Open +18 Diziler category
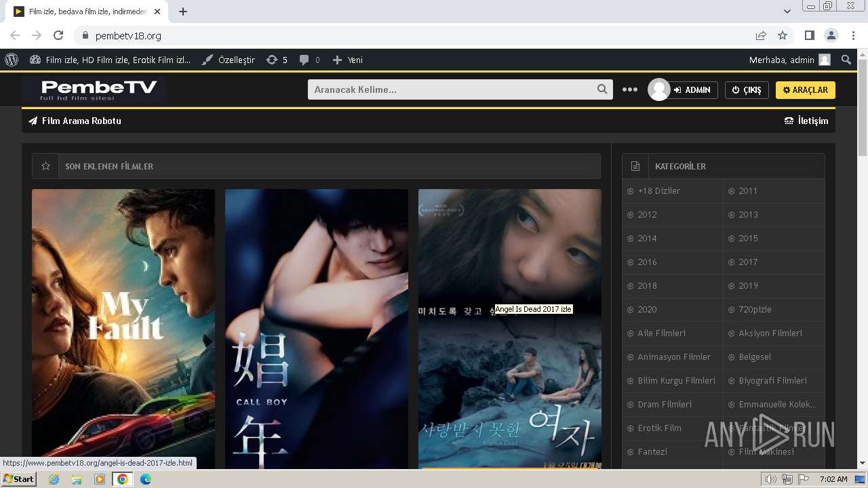The image size is (868, 488). point(658,191)
